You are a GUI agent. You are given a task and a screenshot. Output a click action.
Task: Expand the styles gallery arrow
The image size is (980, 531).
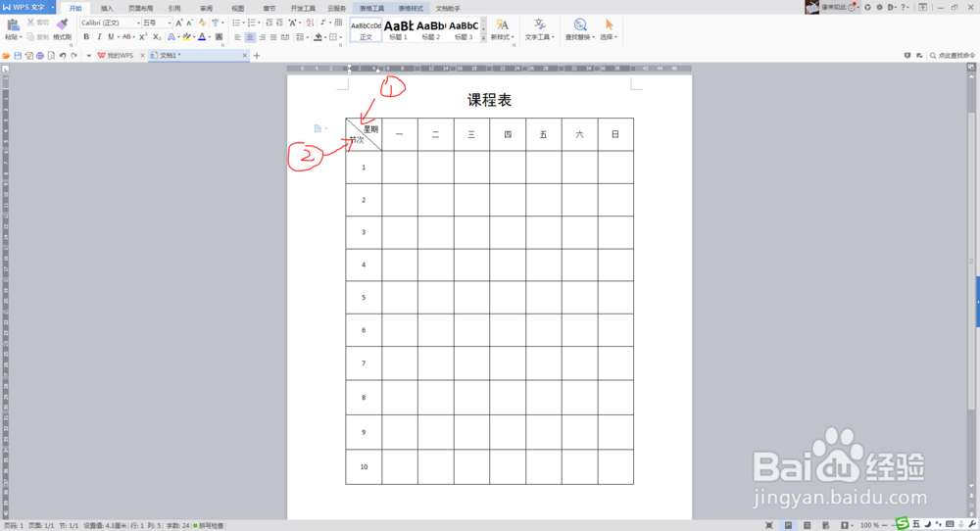(483, 39)
